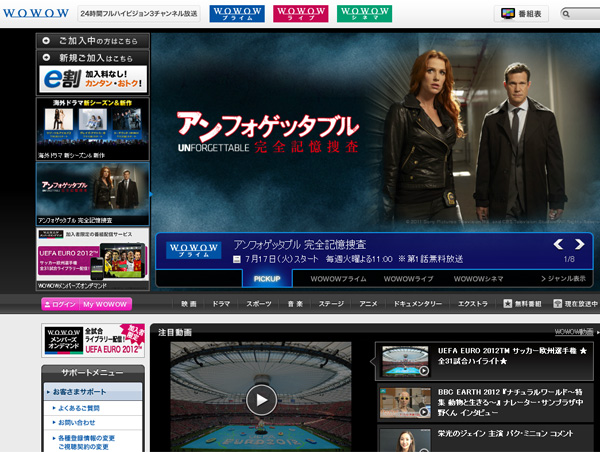This screenshot has width=600, height=452.
Task: Open エクストラ menu
Action: pos(473,304)
